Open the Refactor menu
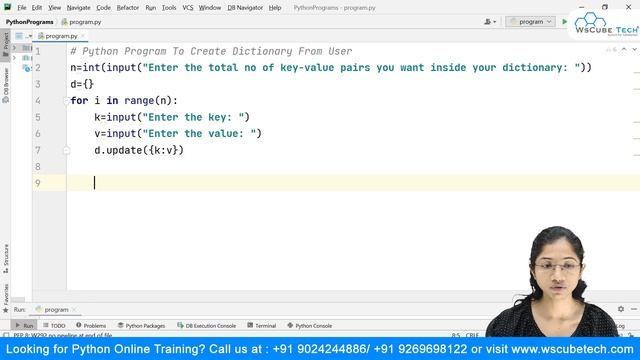This screenshot has width=640, height=360. (128, 7)
